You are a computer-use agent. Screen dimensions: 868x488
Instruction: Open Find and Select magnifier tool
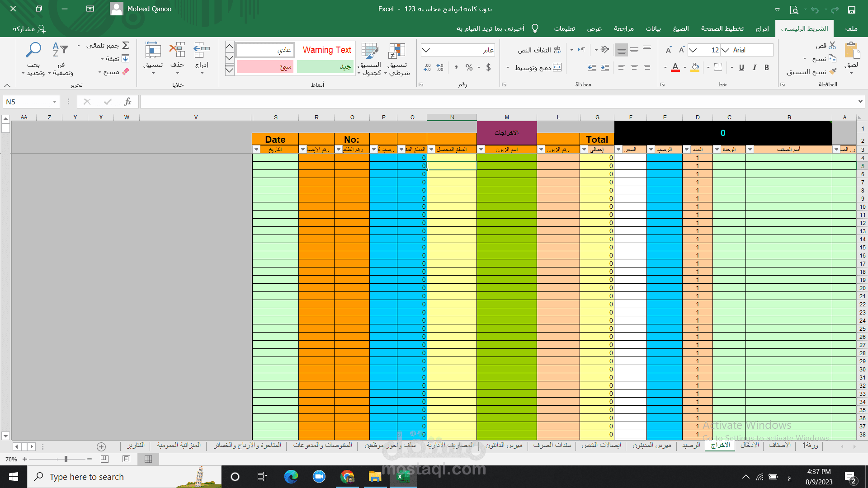[33, 50]
